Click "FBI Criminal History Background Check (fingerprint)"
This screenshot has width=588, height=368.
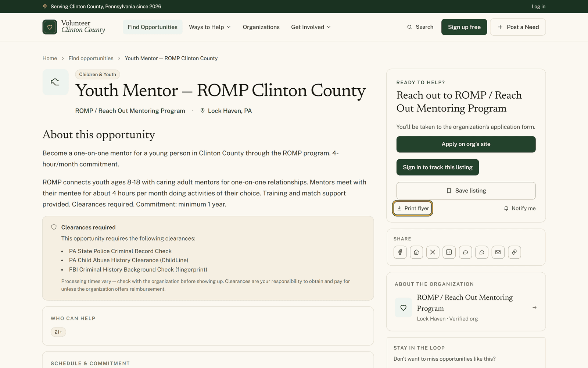pos(138,269)
